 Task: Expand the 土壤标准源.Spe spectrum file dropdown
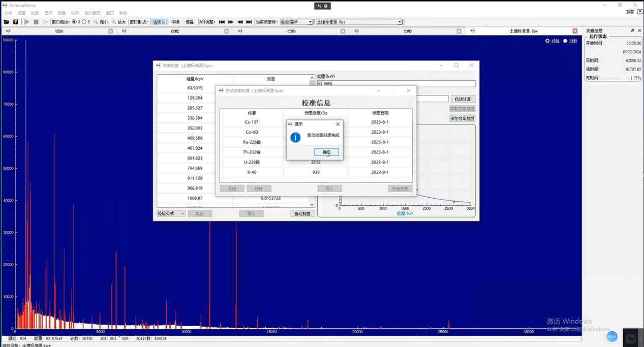[x=400, y=22]
